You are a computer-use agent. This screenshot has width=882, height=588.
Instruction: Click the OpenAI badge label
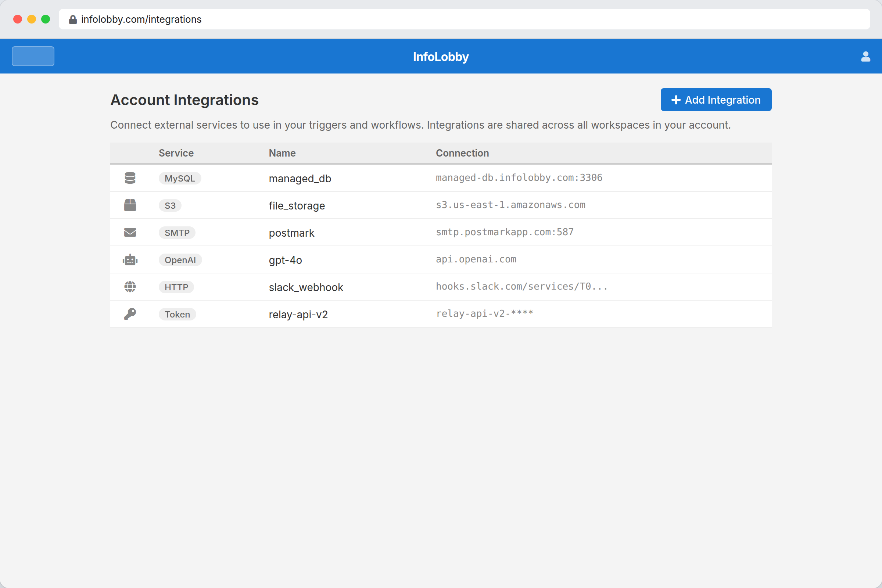[180, 259]
